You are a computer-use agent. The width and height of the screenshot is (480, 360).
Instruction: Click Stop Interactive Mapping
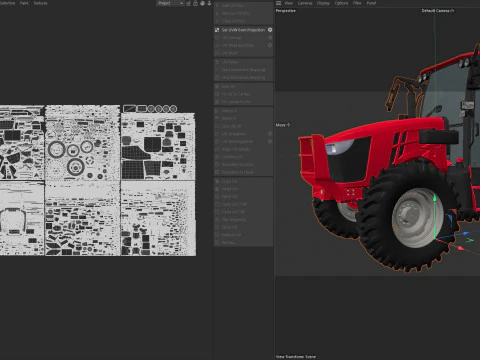pos(244,77)
